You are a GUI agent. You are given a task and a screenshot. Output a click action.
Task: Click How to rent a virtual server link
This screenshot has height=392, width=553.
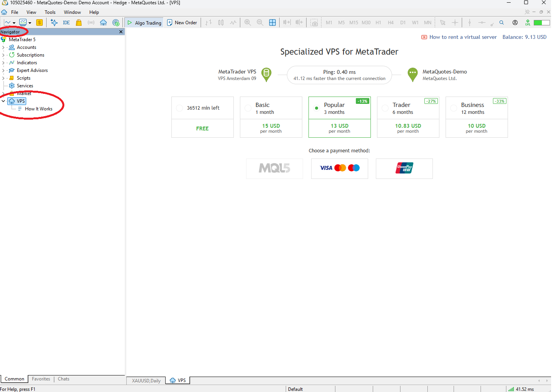tap(463, 37)
